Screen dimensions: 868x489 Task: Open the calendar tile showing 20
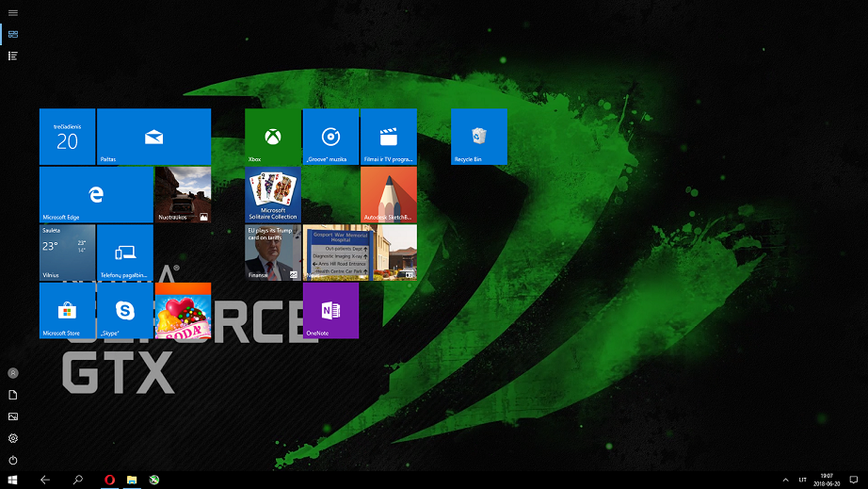point(67,137)
